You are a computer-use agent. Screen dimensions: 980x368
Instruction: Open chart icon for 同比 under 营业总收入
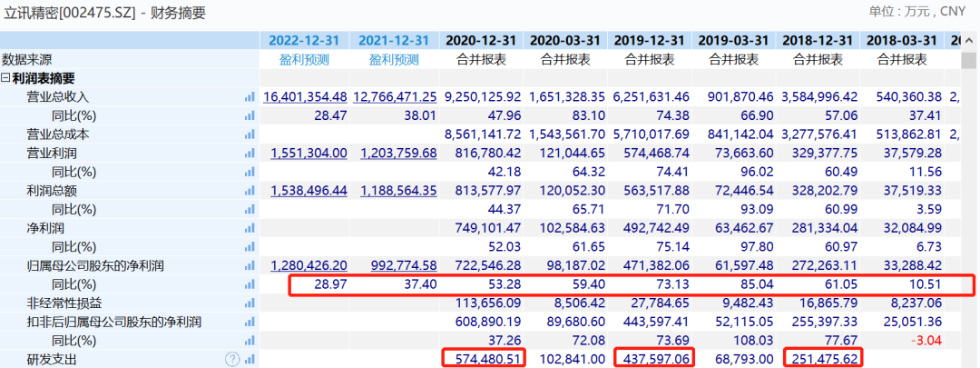pos(250,115)
